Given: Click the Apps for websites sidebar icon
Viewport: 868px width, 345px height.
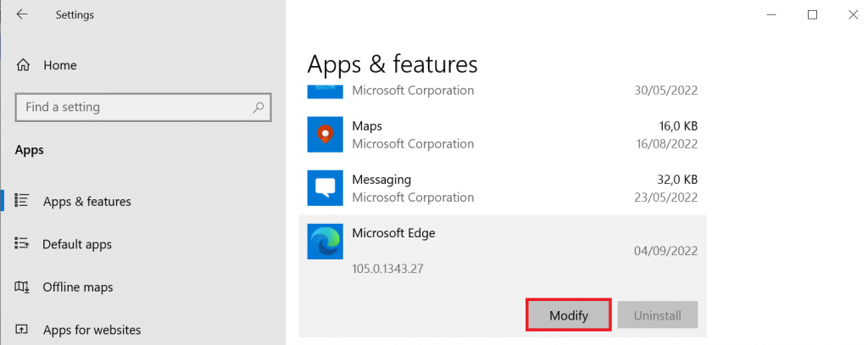Looking at the screenshot, I should (23, 330).
